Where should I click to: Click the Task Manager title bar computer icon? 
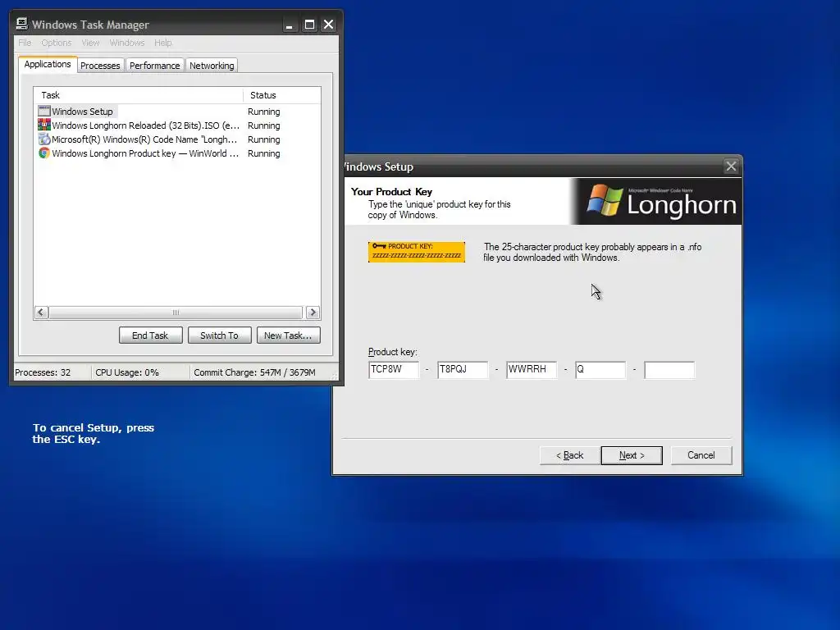click(x=21, y=24)
